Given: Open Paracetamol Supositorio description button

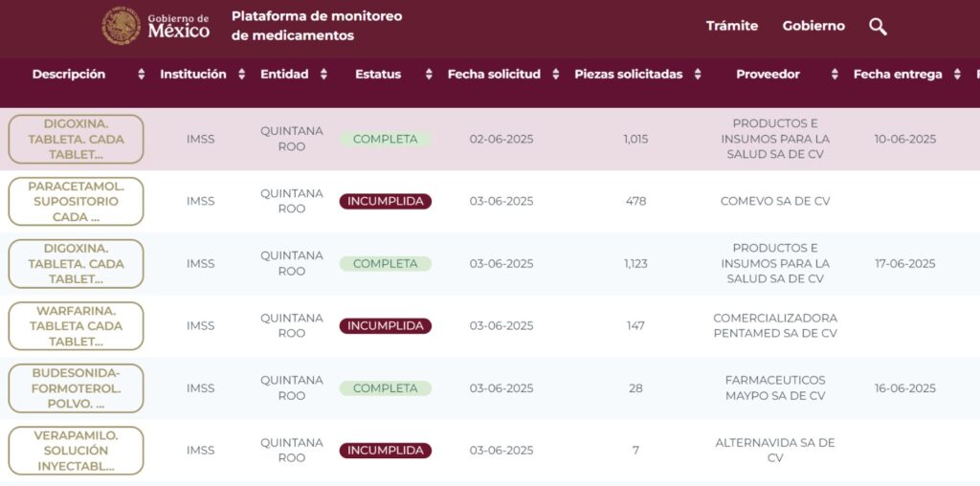Looking at the screenshot, I should [76, 202].
